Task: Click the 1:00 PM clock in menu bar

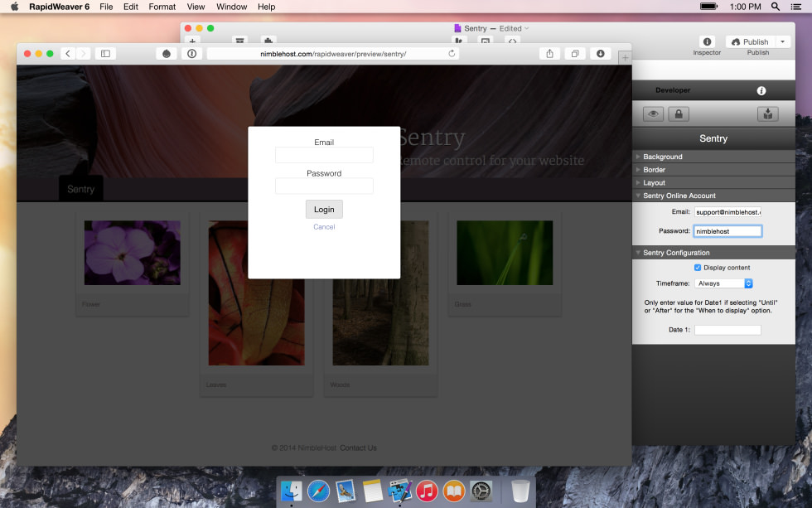Action: 745,7
